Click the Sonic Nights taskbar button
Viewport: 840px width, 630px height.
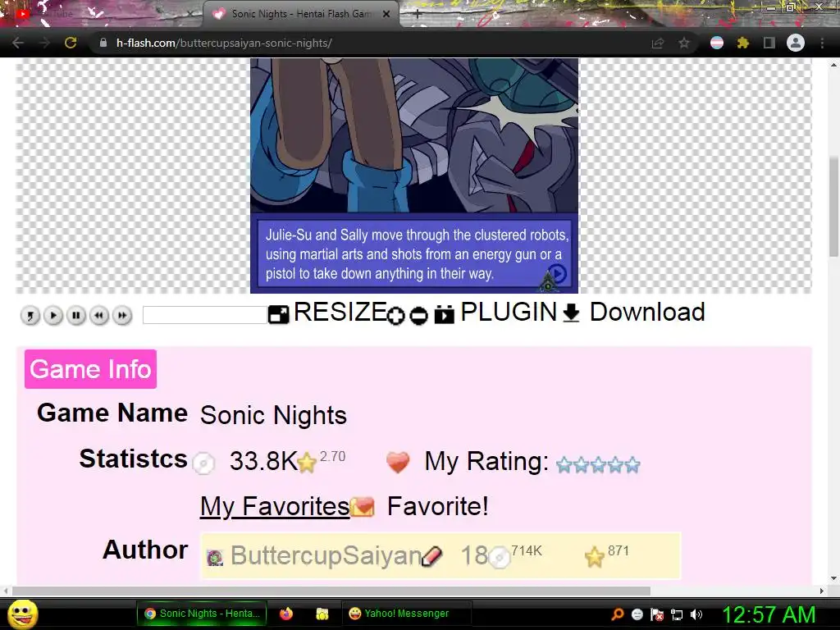point(202,614)
